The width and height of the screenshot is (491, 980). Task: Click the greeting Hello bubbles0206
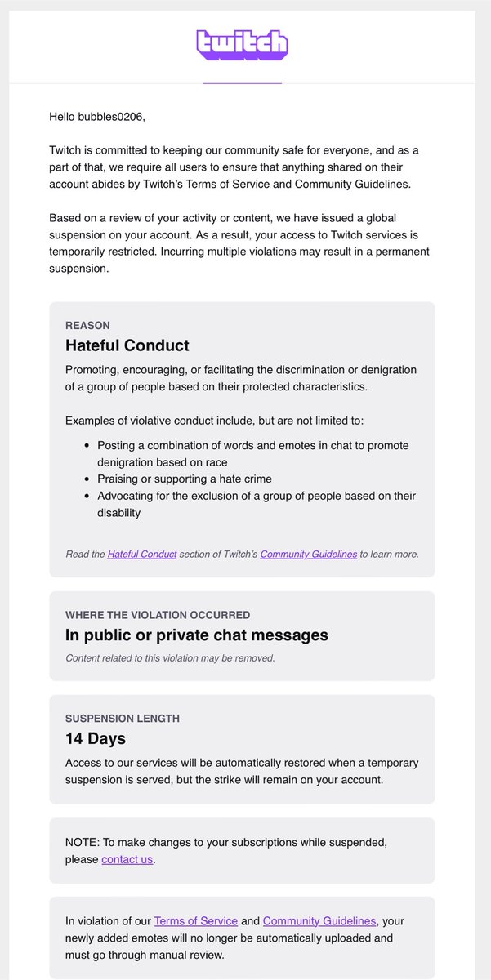[x=97, y=117]
